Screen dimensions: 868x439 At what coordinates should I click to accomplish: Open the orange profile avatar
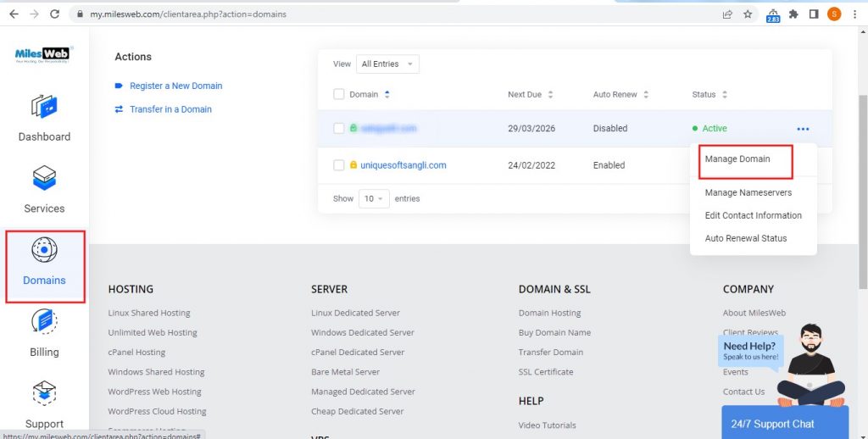tap(834, 14)
